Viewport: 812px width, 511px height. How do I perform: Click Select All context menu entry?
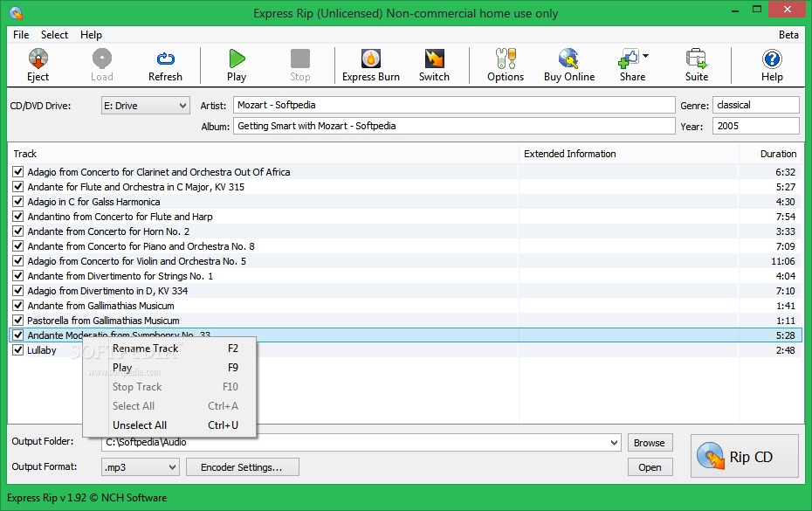click(x=170, y=406)
